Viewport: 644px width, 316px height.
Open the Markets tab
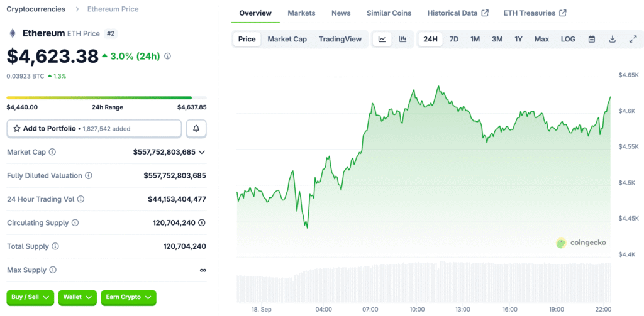(301, 13)
